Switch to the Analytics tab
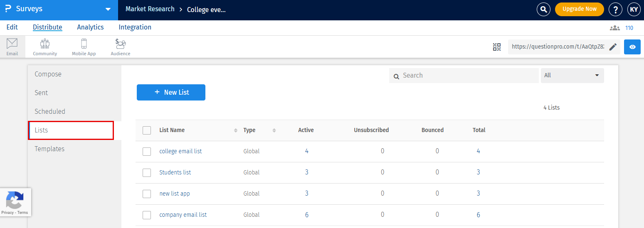Image resolution: width=644 pixels, height=228 pixels. (90, 27)
